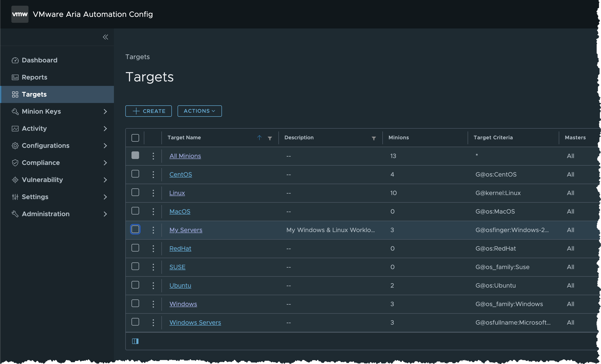Open row actions menu for Windows Servers
601x364 pixels.
(x=153, y=323)
